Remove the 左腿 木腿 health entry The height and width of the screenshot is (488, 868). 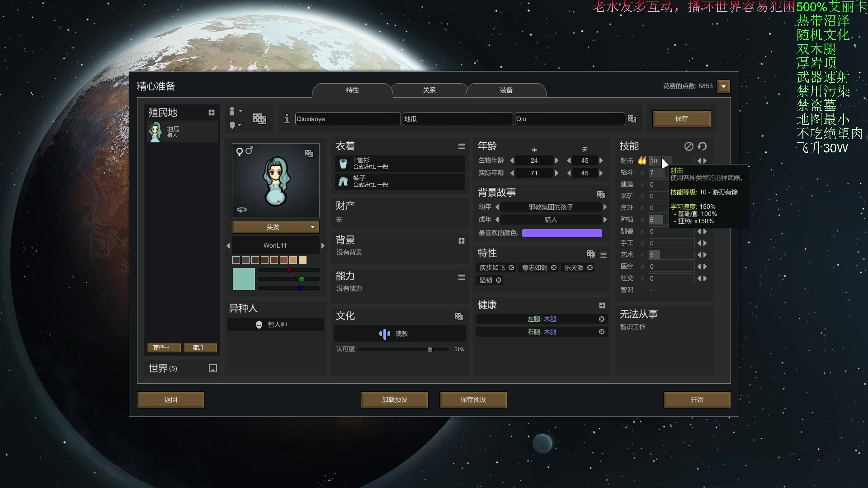click(602, 319)
